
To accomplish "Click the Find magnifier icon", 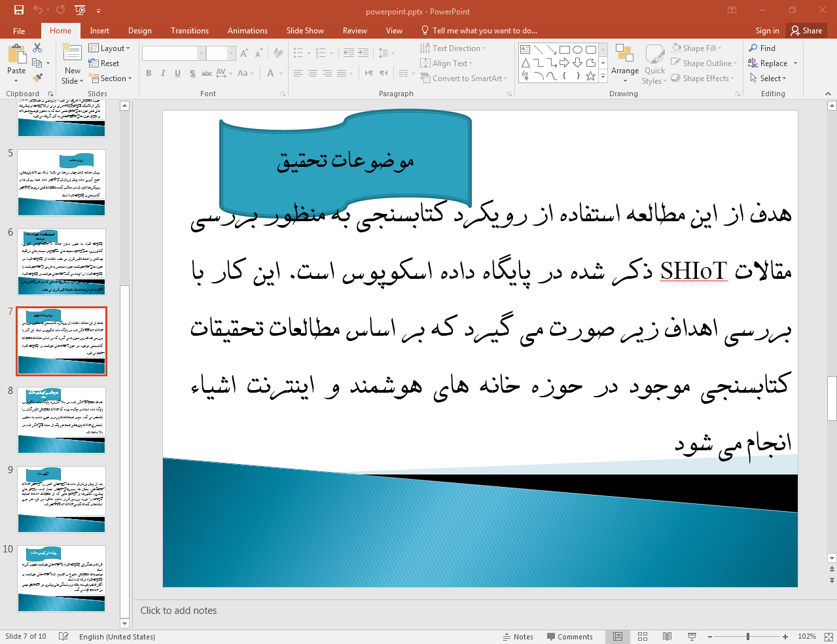I will click(754, 48).
